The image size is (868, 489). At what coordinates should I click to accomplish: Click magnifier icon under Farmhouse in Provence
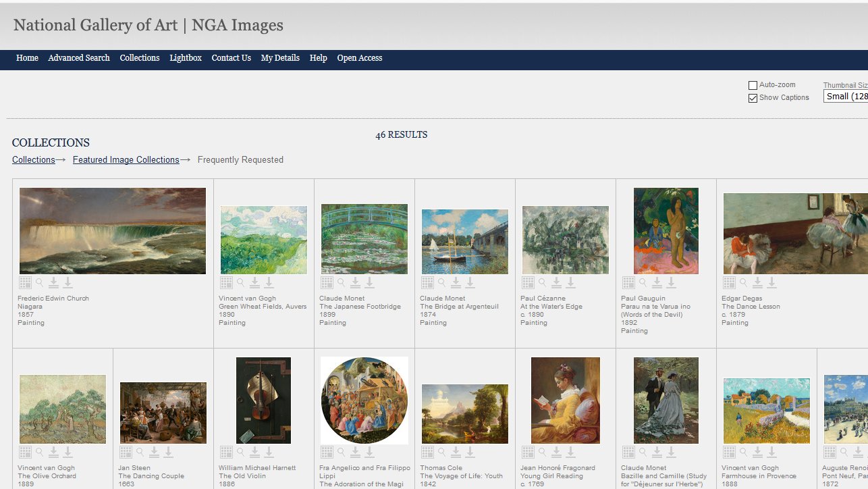click(744, 452)
